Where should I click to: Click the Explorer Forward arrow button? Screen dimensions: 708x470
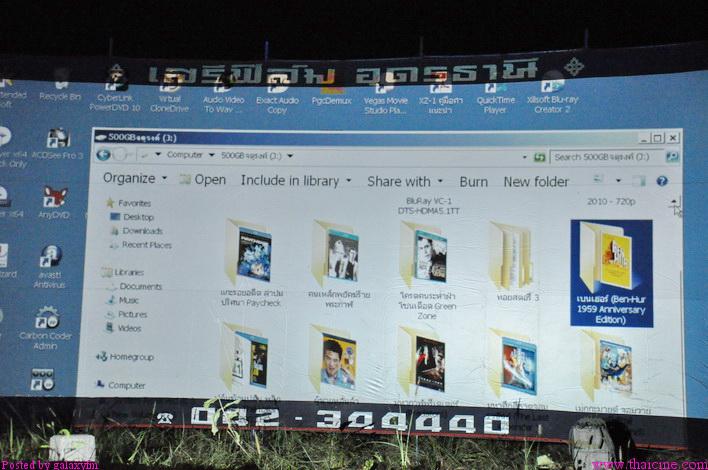coord(120,155)
